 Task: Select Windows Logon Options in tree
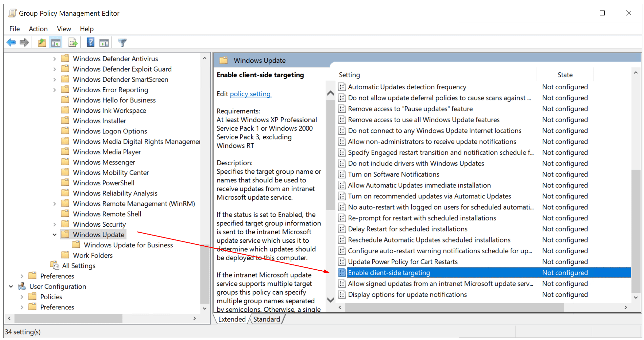(110, 131)
